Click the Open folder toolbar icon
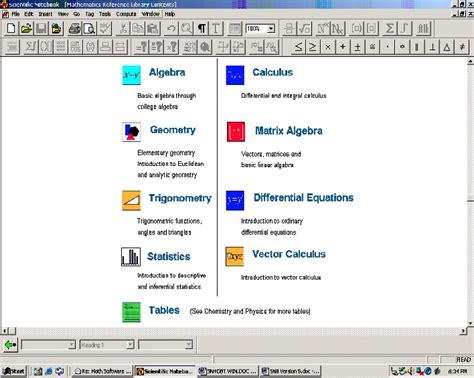Viewport: 474px width, 378px height. [26, 29]
